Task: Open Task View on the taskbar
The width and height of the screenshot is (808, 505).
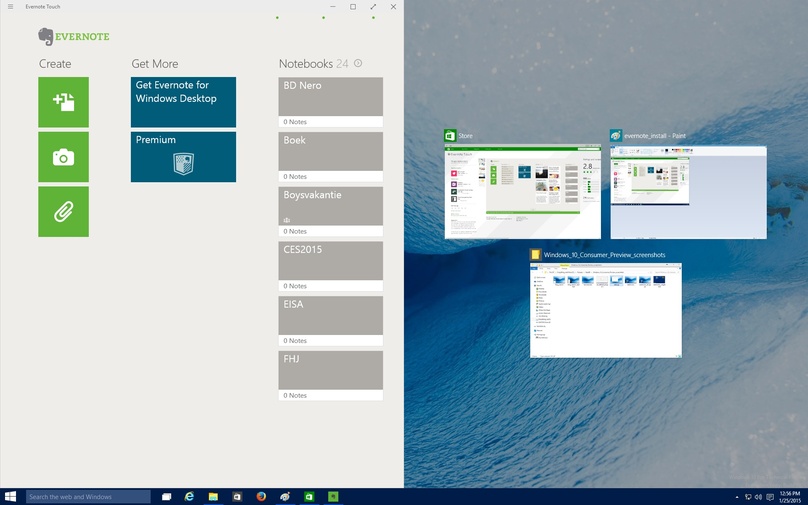Action: pyautogui.click(x=166, y=497)
